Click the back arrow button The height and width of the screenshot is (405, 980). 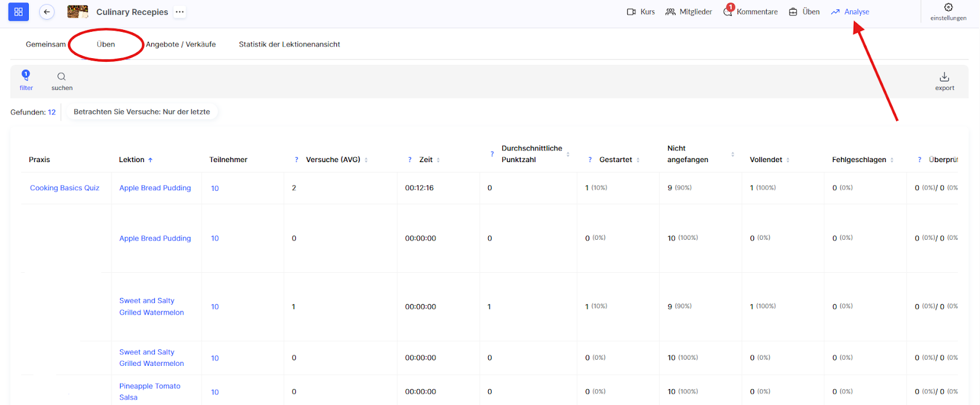coord(47,12)
